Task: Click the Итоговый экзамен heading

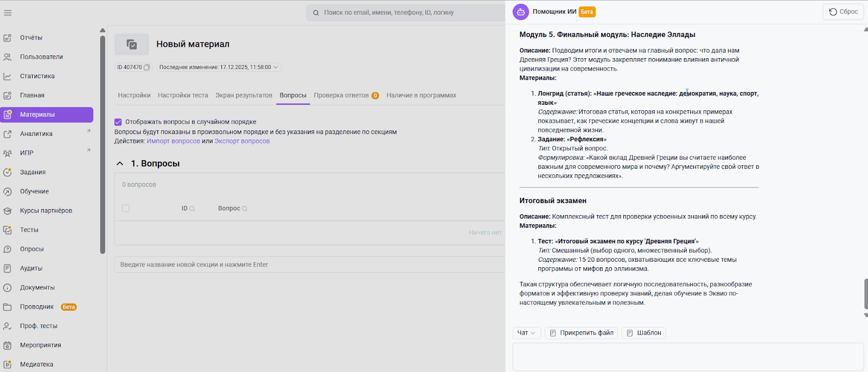Action: [x=553, y=201]
